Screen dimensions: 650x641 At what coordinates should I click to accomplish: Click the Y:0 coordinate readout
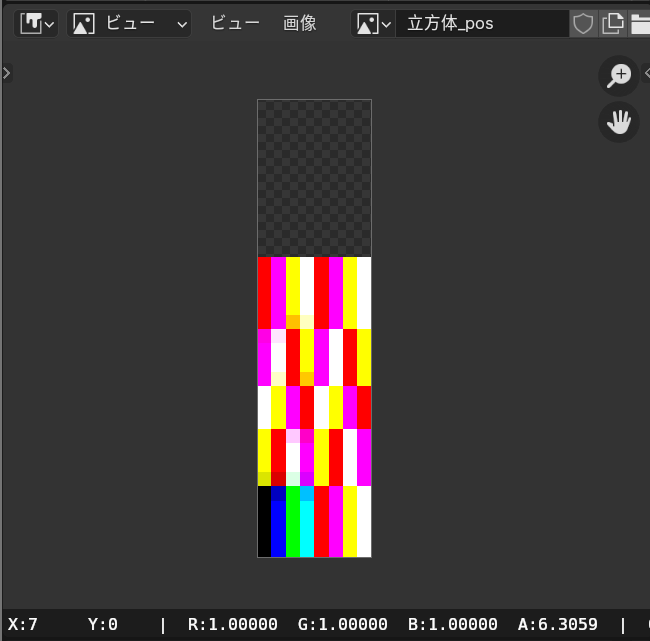pos(103,624)
